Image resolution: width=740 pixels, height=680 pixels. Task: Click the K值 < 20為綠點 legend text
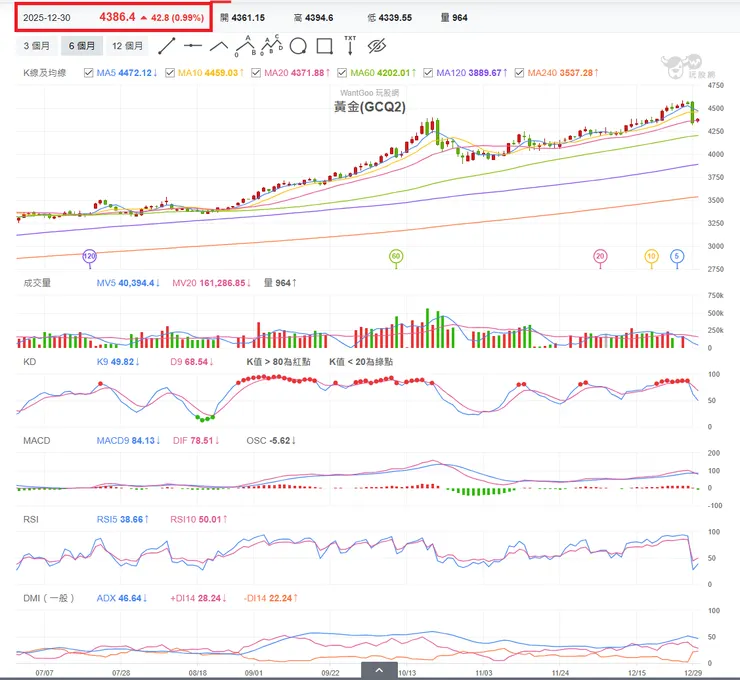pyautogui.click(x=361, y=361)
